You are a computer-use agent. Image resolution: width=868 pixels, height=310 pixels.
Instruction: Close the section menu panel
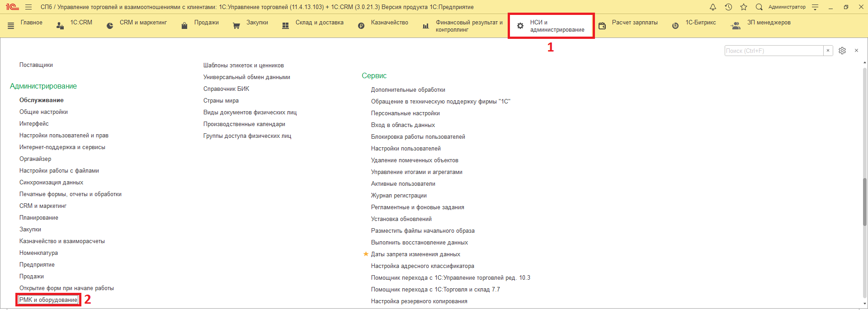point(856,51)
